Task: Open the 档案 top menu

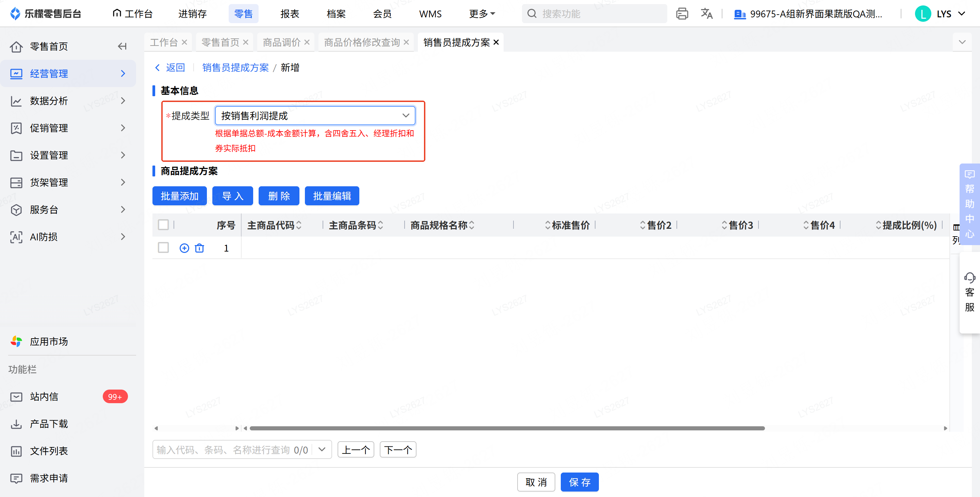Action: pyautogui.click(x=336, y=14)
